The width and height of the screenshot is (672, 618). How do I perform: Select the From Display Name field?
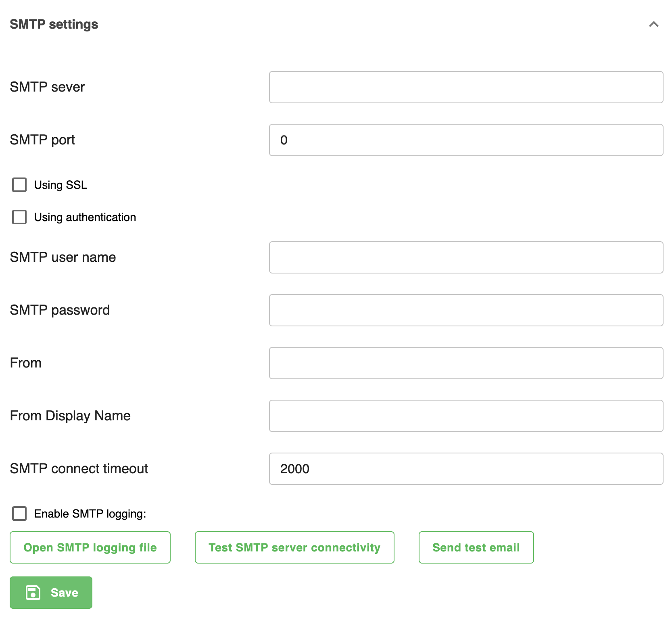pos(466,416)
